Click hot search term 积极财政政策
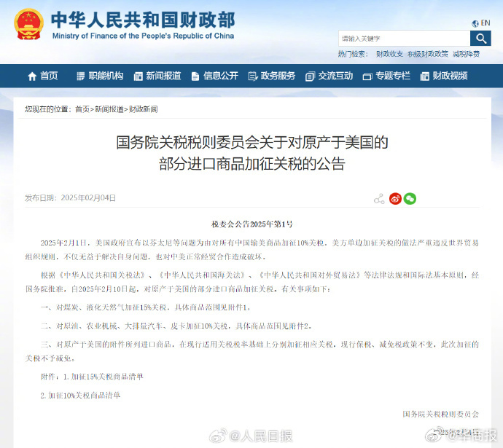This screenshot has width=503, height=448. click(428, 54)
